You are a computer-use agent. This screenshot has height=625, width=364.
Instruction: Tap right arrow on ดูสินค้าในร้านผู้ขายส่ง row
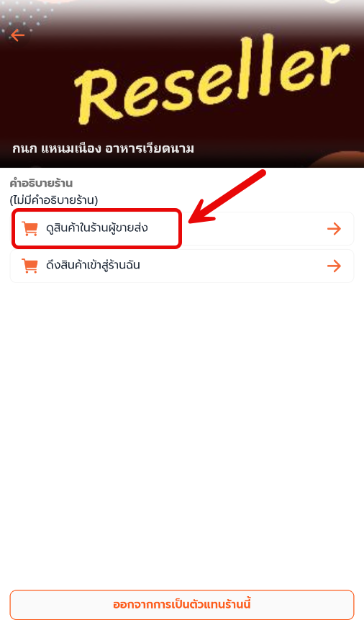tap(334, 228)
